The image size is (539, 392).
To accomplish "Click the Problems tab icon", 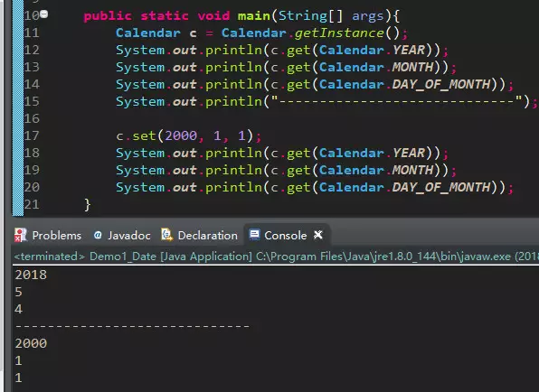I will 21,235.
